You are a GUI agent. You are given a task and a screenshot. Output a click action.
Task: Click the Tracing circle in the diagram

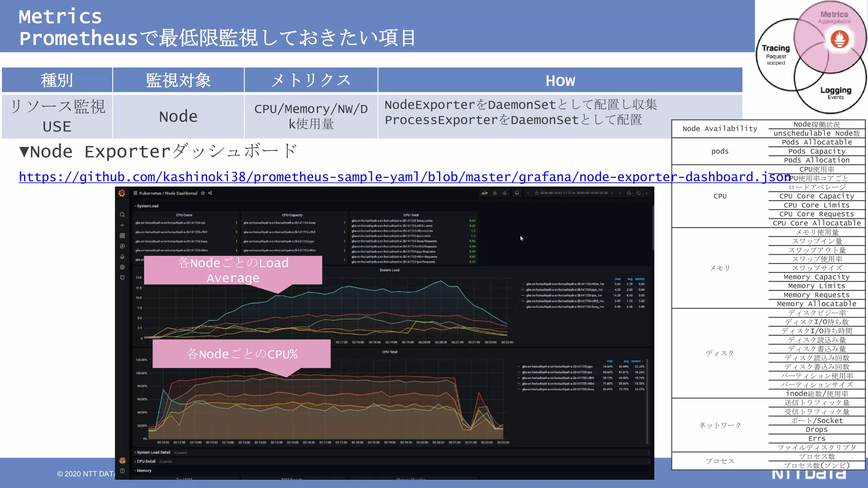(776, 55)
